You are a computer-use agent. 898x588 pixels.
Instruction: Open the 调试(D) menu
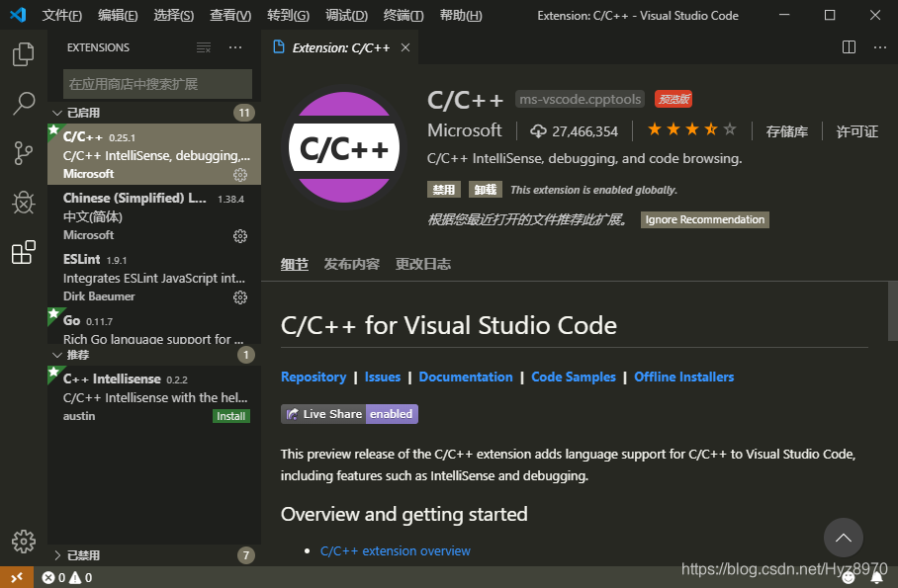click(x=346, y=16)
